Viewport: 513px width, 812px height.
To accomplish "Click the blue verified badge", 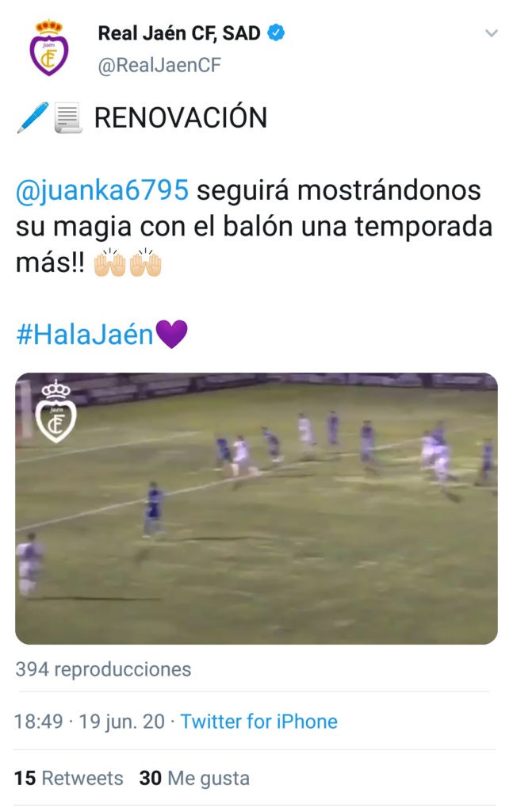I will pos(276,33).
